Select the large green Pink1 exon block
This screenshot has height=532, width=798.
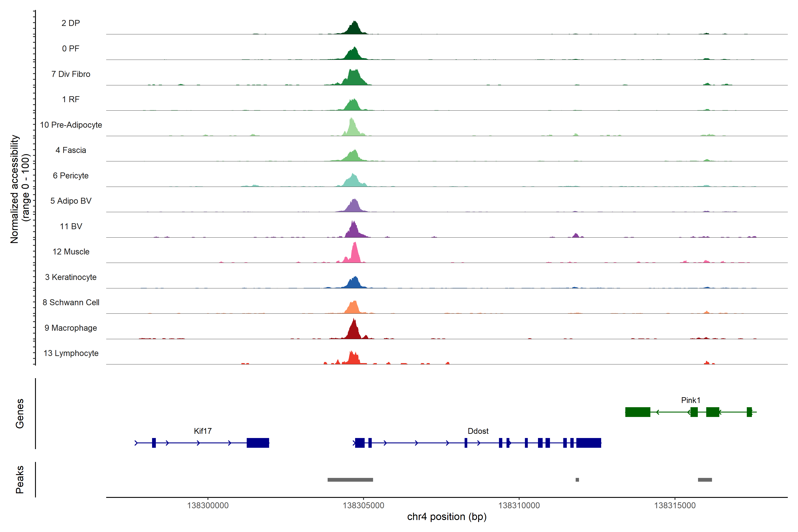pos(638,412)
